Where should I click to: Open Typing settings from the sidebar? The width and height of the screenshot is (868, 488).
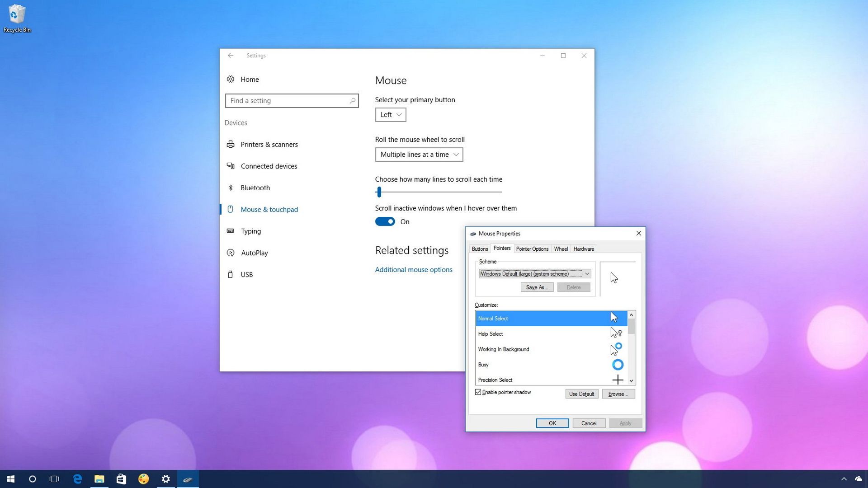(x=251, y=231)
